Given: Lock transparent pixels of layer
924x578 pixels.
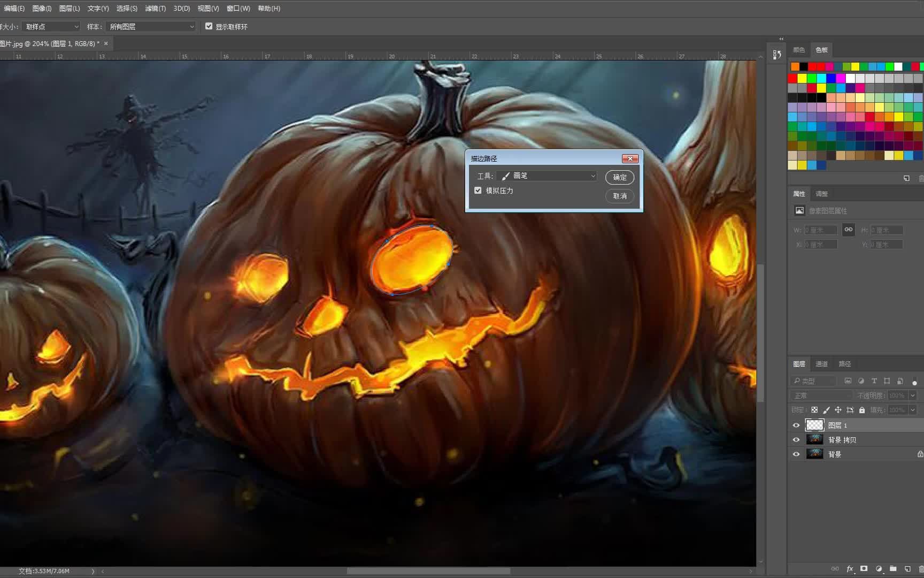Looking at the screenshot, I should (x=814, y=410).
